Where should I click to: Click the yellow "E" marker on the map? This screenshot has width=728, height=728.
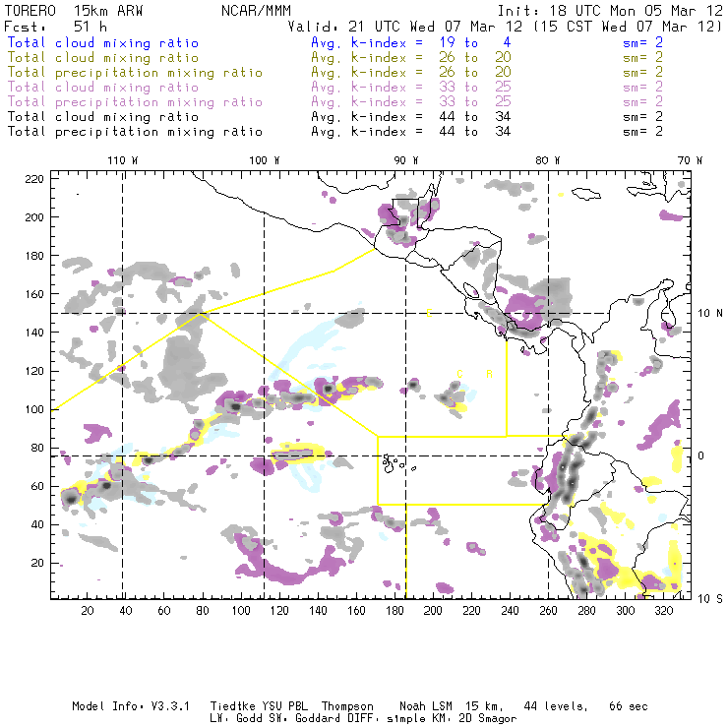[x=430, y=314]
